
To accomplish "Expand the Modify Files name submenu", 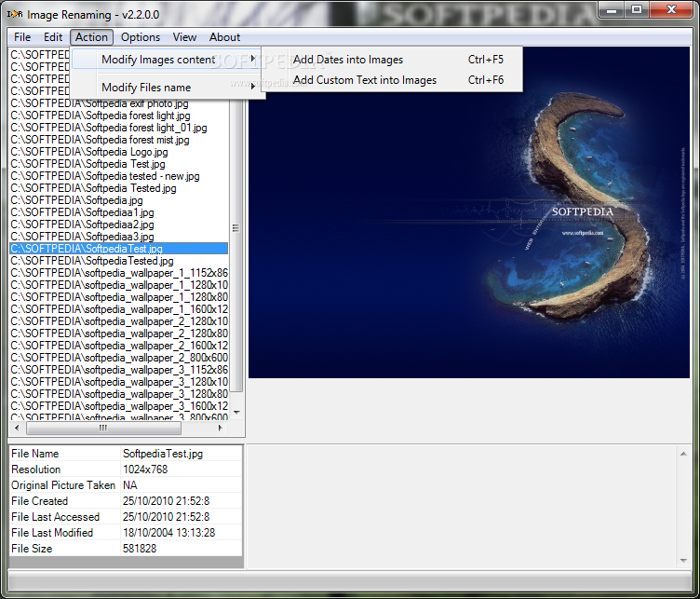I will pyautogui.click(x=166, y=88).
